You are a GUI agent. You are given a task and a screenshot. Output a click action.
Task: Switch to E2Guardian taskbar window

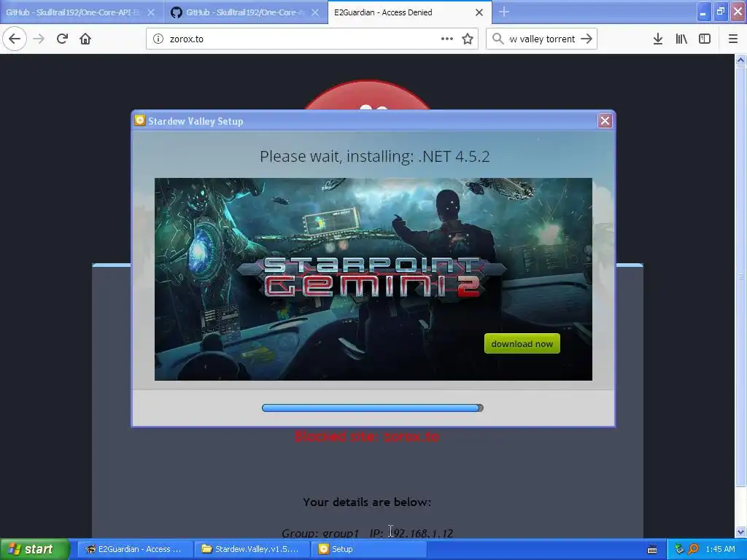pyautogui.click(x=135, y=550)
